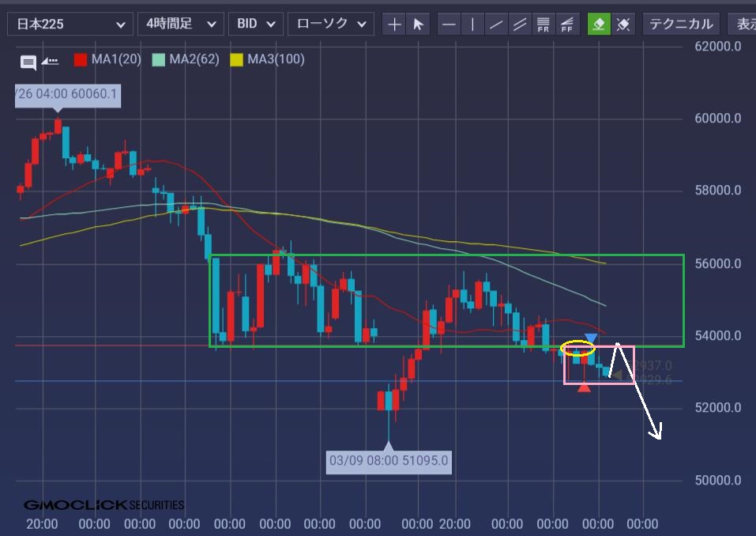Open the ローソク chart type dropdown
The width and height of the screenshot is (756, 536).
click(330, 25)
